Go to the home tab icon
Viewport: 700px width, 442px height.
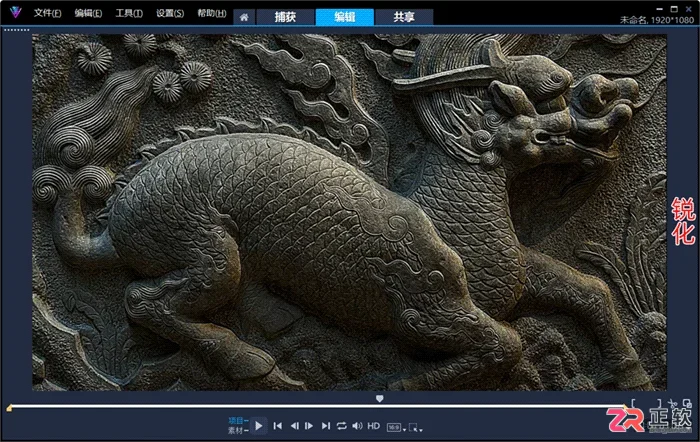(244, 17)
